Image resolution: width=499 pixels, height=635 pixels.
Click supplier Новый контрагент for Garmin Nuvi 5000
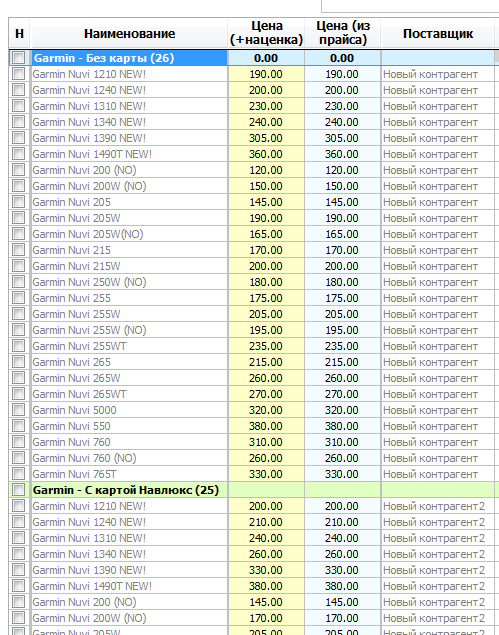coord(437,410)
